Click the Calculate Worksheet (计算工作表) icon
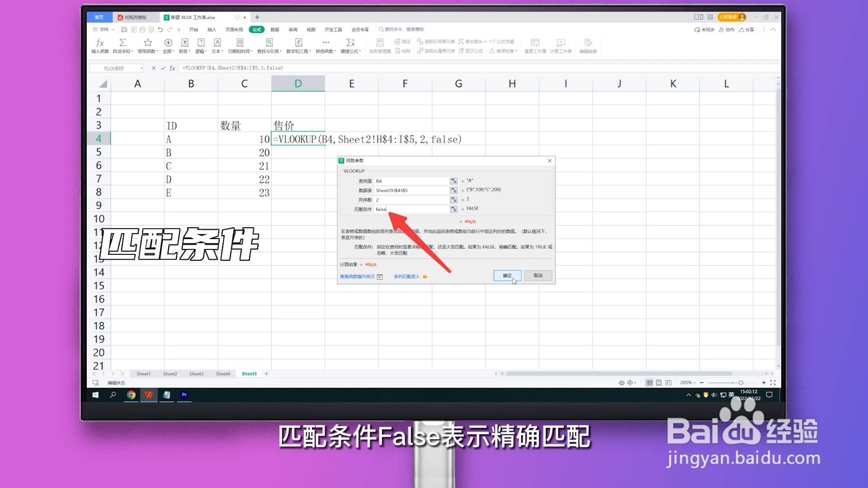The width and height of the screenshot is (868, 488). pos(560,45)
